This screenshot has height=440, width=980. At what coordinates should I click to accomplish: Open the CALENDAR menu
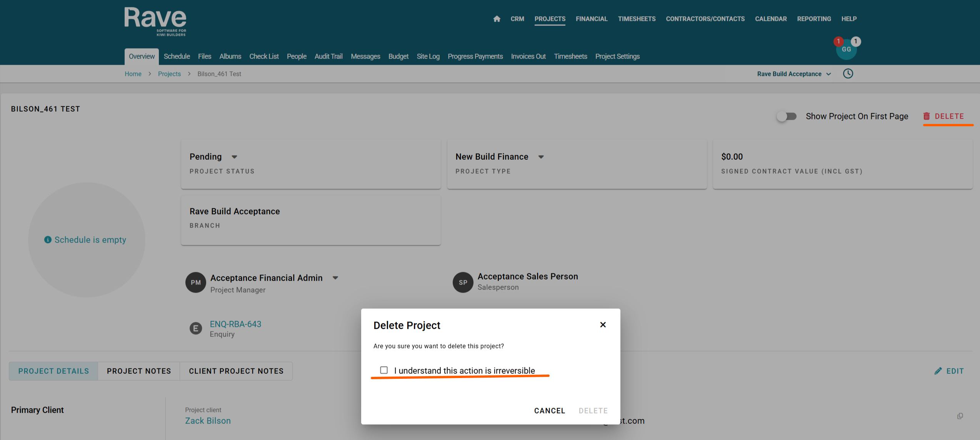770,19
